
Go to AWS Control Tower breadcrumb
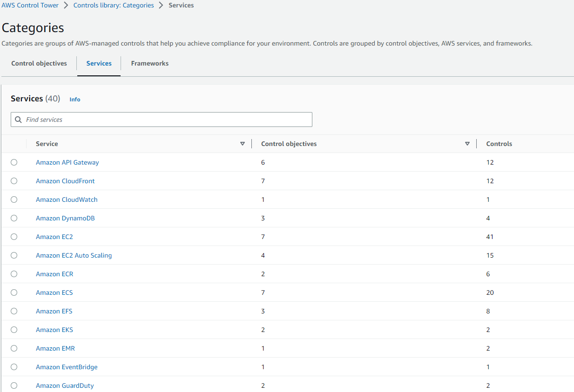(30, 6)
